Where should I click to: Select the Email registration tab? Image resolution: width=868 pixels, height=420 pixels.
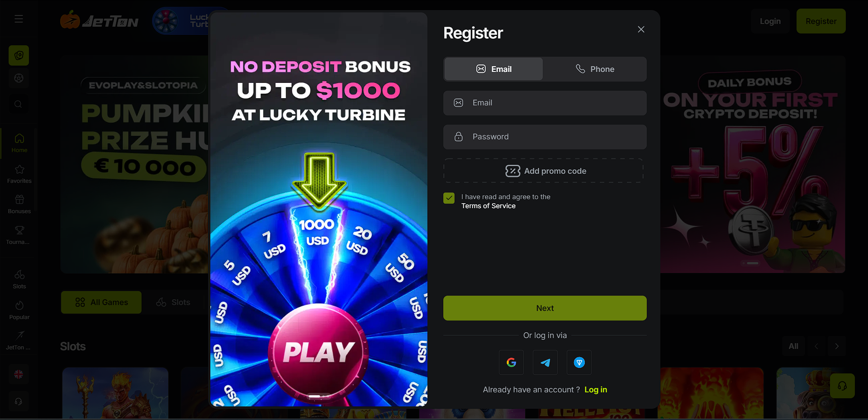(x=493, y=69)
